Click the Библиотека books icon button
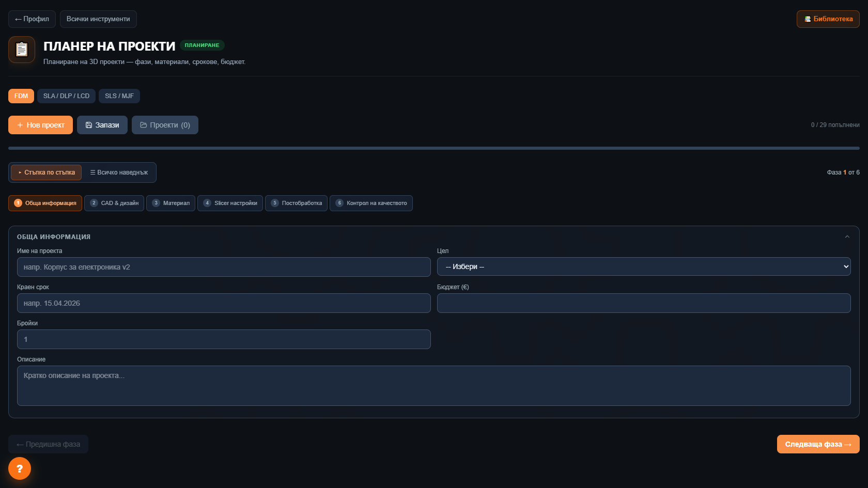This screenshot has width=868, height=488. point(808,19)
